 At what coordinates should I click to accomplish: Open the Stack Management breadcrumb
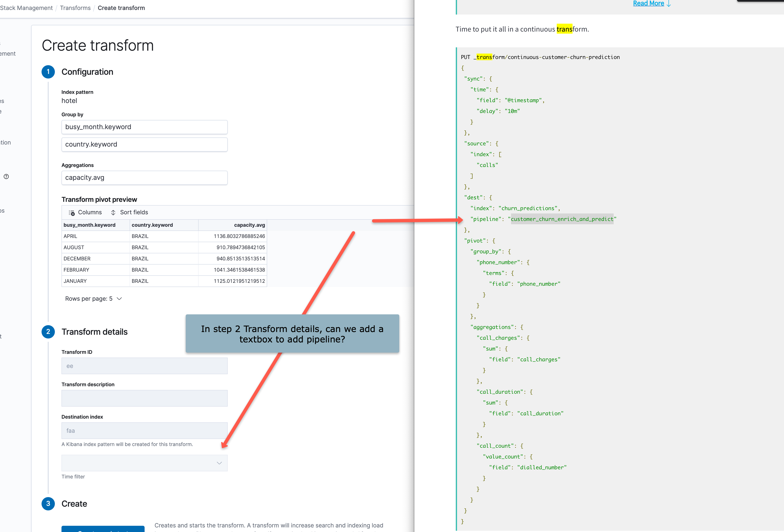(x=26, y=8)
